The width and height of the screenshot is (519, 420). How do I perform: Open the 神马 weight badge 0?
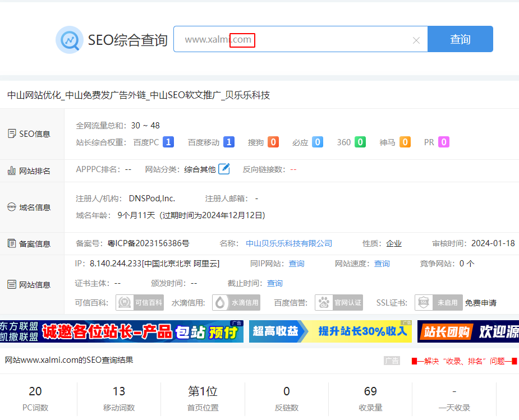405,142
